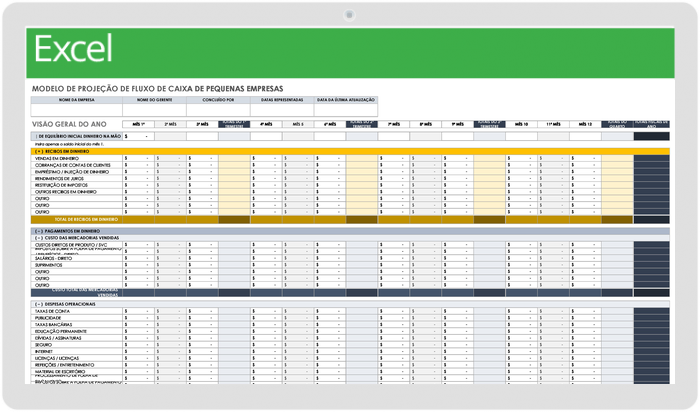Screen dimensions: 700x412
Task: Click the Excel logo in green banner
Action: (x=72, y=49)
